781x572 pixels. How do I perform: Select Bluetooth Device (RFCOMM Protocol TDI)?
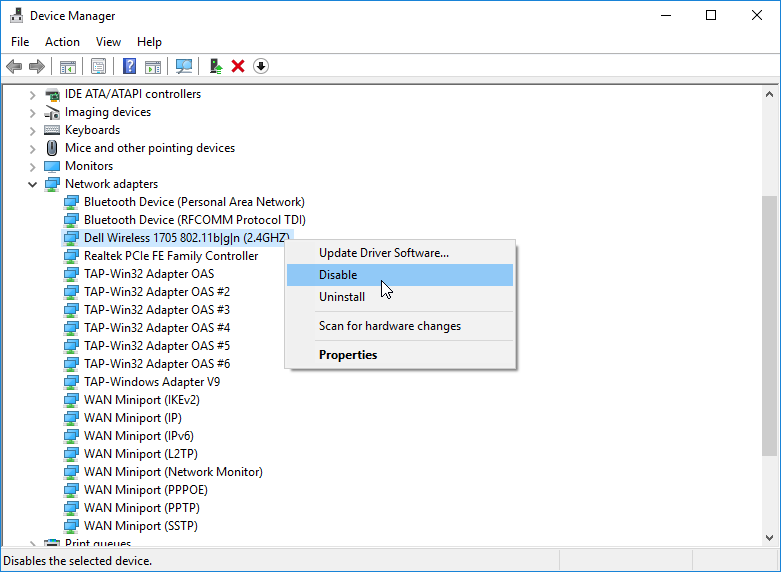click(195, 220)
